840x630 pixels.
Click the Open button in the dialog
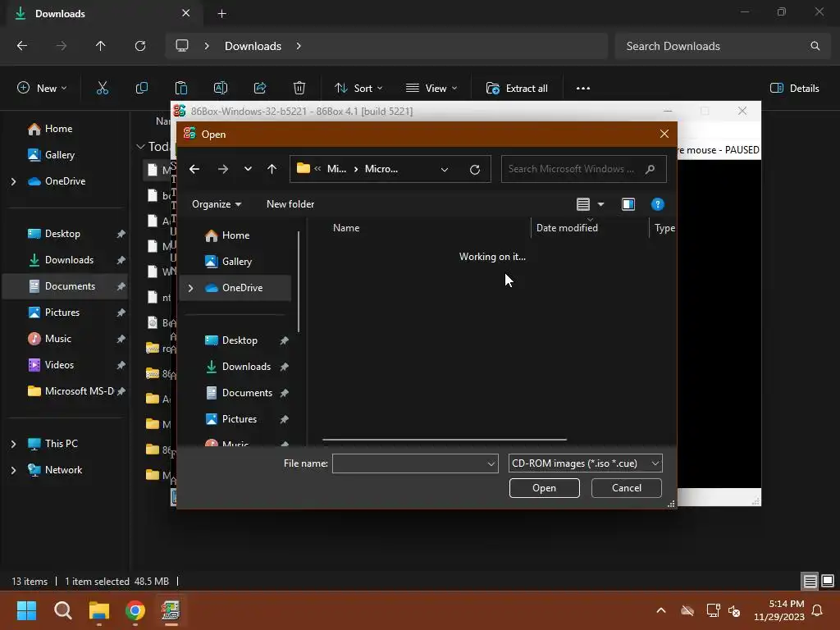coord(545,488)
